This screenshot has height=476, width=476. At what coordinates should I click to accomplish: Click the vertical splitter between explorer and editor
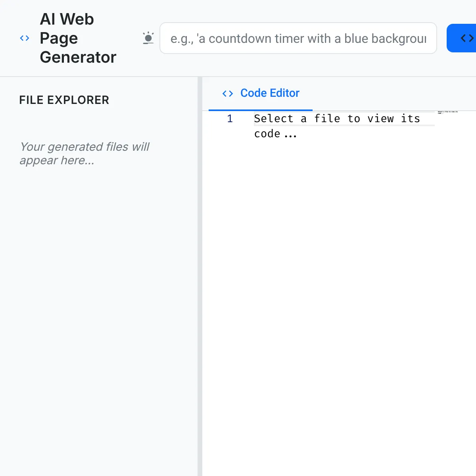click(x=200, y=276)
